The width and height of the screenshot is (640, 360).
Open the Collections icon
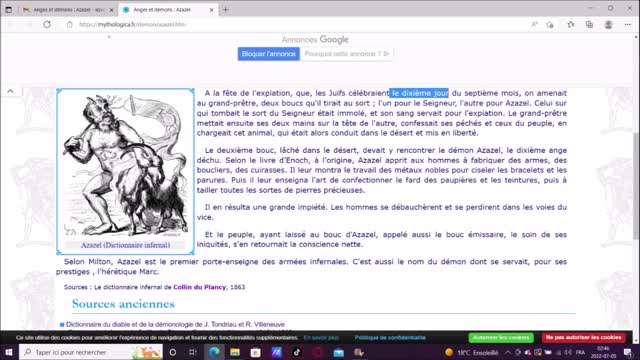(x=589, y=24)
